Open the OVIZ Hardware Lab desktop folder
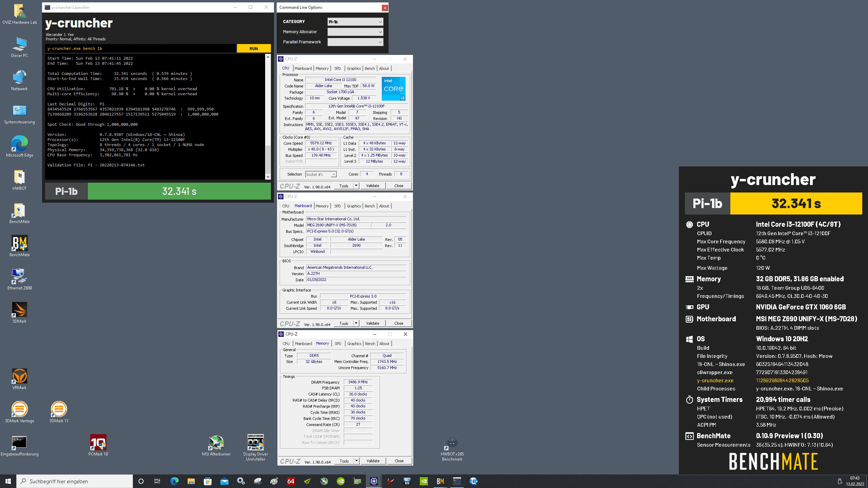868x488 pixels. [19, 14]
